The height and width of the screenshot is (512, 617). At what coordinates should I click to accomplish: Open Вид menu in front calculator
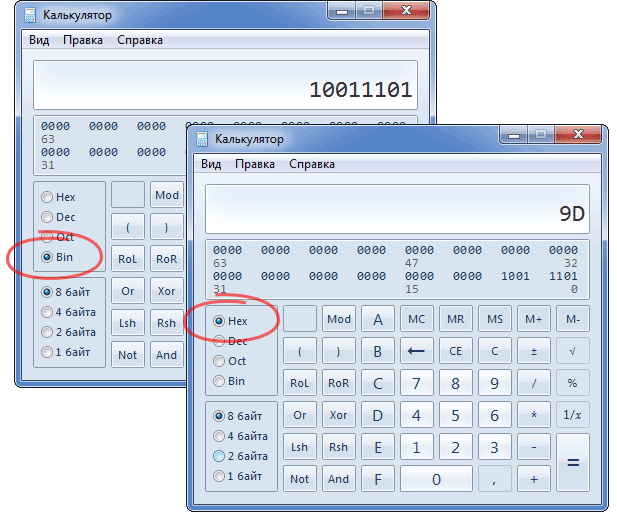coord(211,164)
